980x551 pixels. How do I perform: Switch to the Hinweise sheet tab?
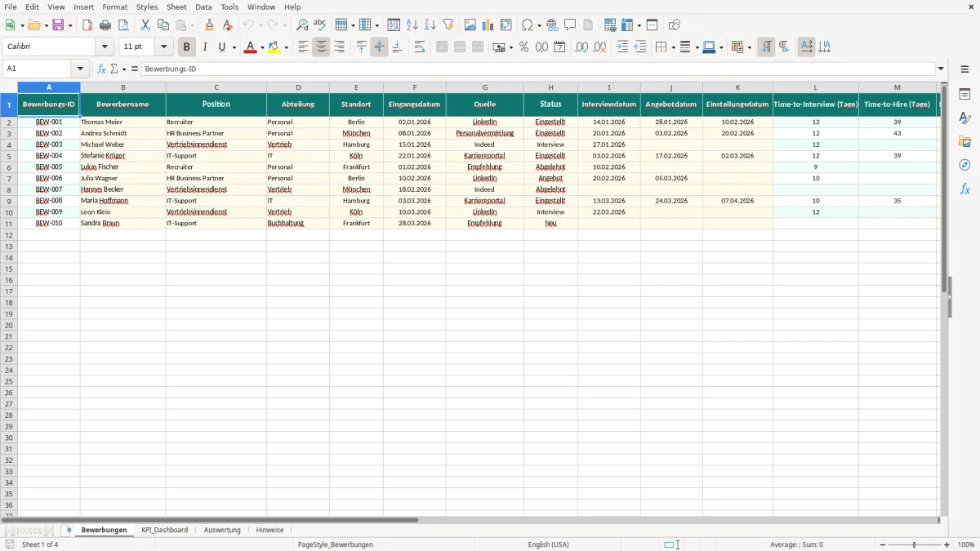[269, 530]
